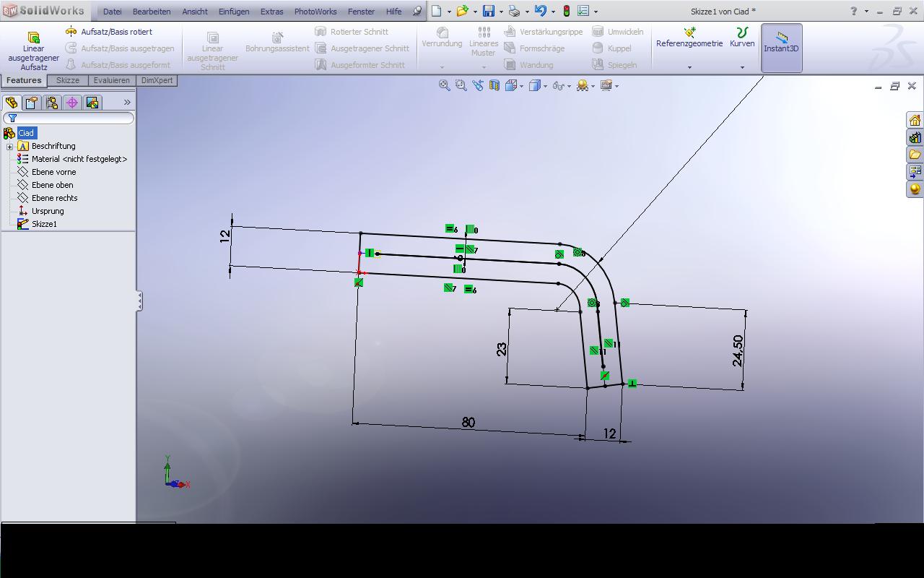Toggle the Instant3D button

point(782,48)
